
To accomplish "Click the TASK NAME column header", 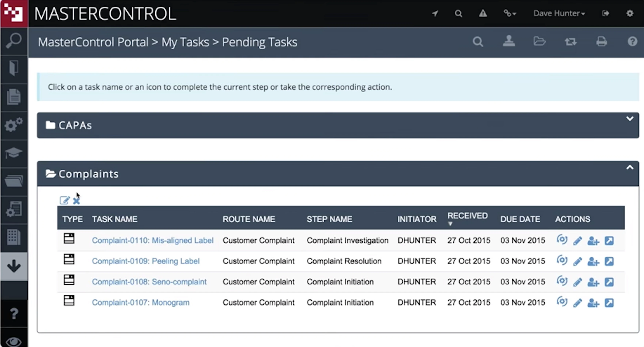I will [x=115, y=219].
